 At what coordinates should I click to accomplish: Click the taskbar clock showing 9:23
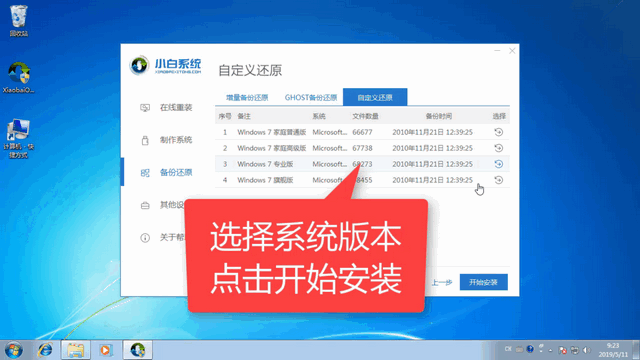point(613,350)
